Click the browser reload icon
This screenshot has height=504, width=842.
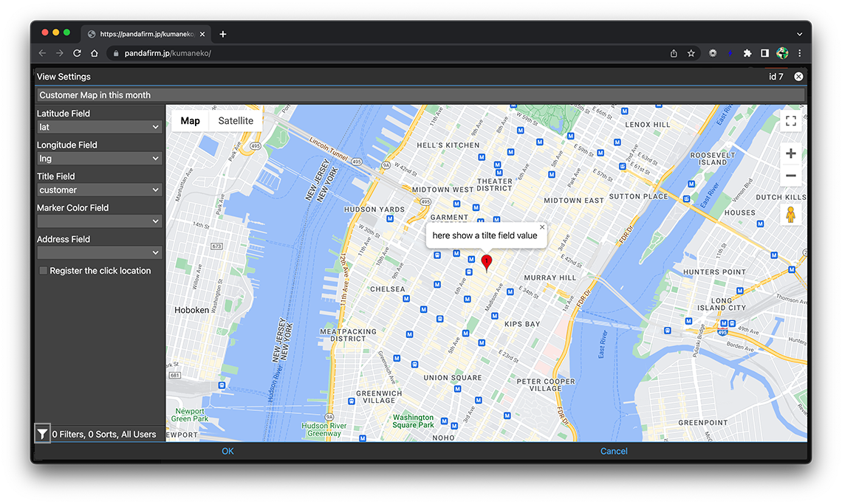click(x=77, y=53)
